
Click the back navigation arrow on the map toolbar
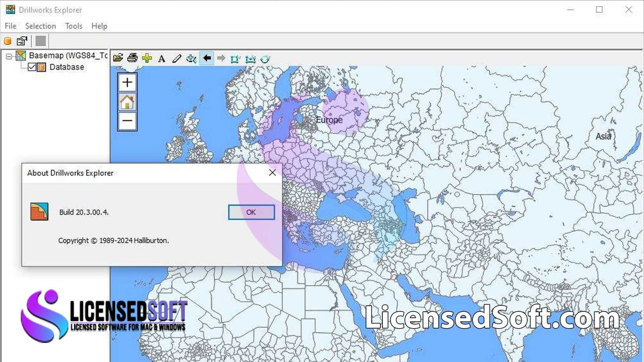[207, 59]
